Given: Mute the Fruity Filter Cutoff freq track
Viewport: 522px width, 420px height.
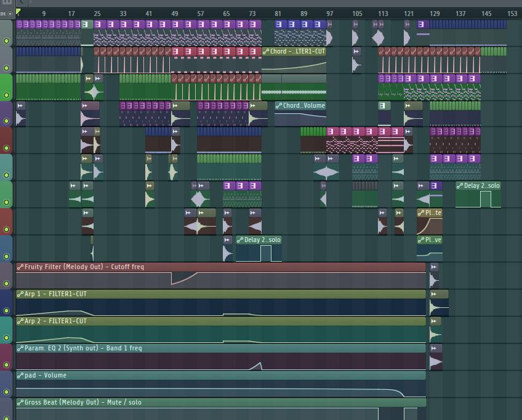Looking at the screenshot, I should [7, 284].
